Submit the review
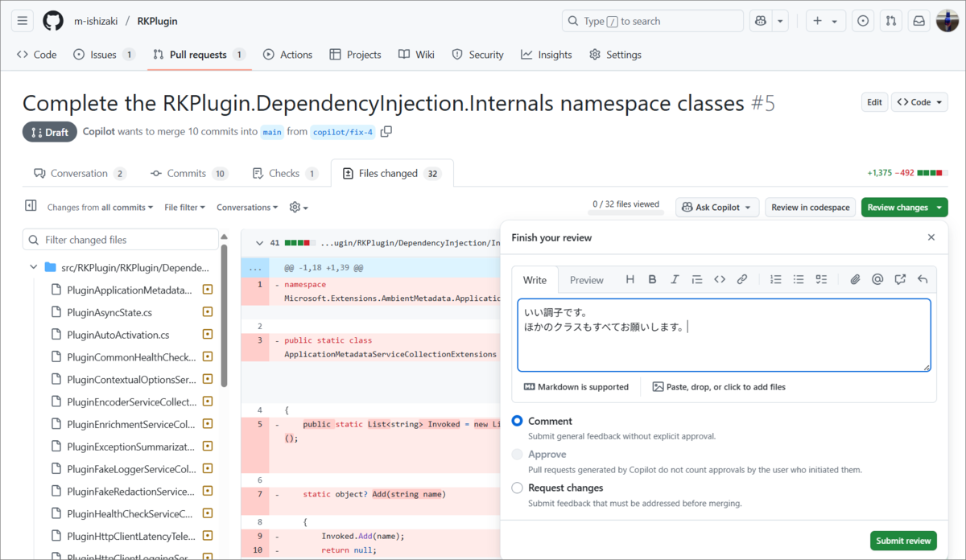The width and height of the screenshot is (966, 560). tap(902, 541)
